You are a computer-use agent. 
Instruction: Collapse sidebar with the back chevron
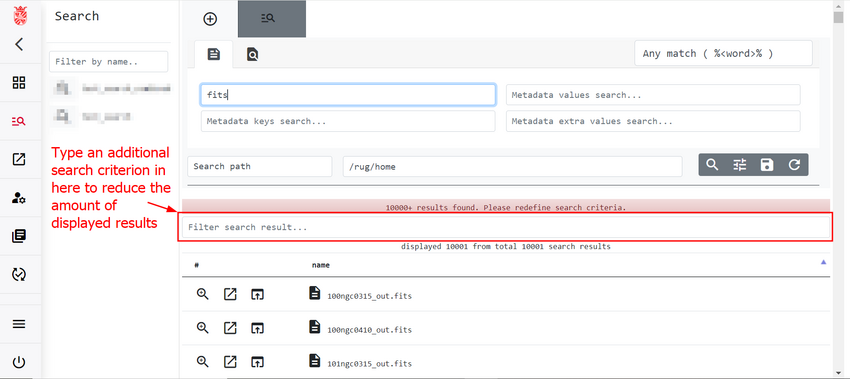pos(19,44)
